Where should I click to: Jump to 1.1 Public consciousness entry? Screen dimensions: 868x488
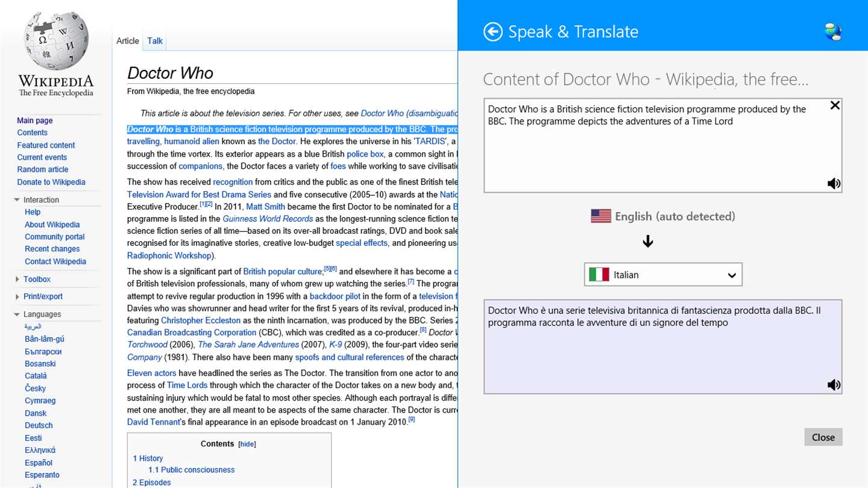click(x=192, y=470)
